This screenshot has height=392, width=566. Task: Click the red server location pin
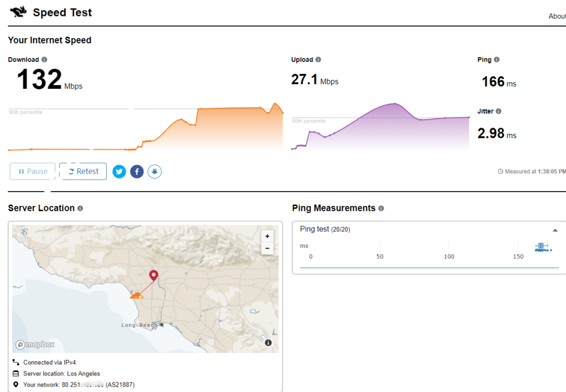pos(154,276)
